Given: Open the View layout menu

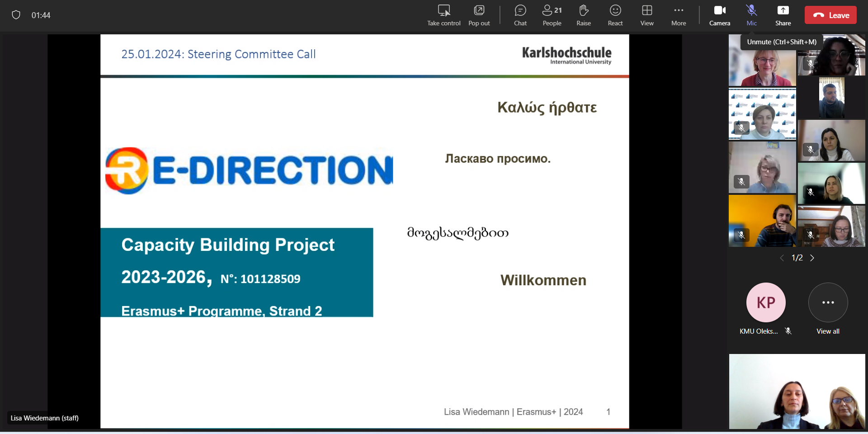Looking at the screenshot, I should tap(646, 15).
